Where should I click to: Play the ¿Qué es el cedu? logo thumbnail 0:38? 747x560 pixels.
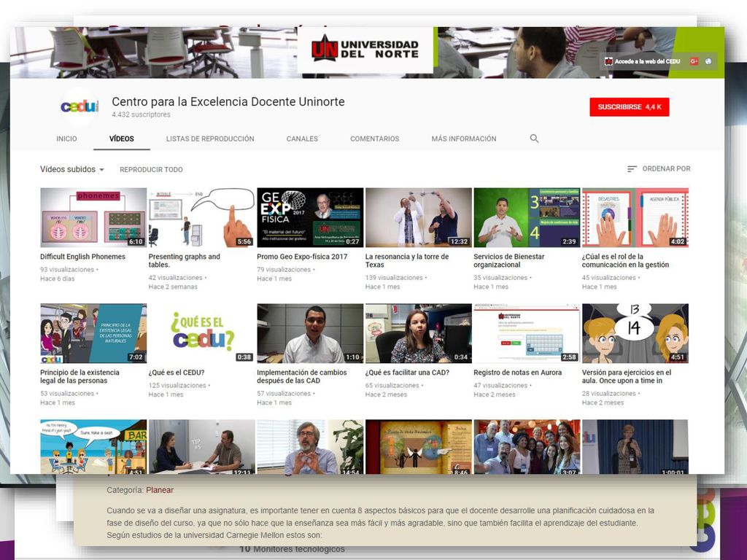pos(201,333)
